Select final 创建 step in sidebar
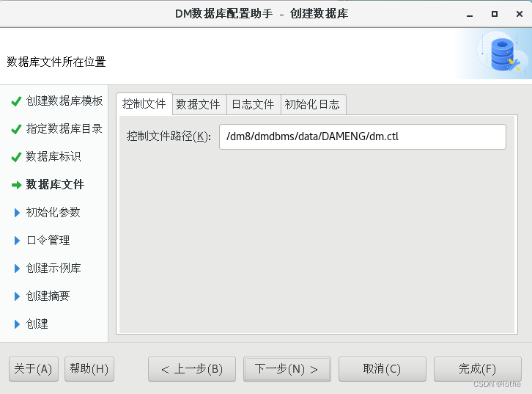This screenshot has height=394, width=532. point(37,324)
